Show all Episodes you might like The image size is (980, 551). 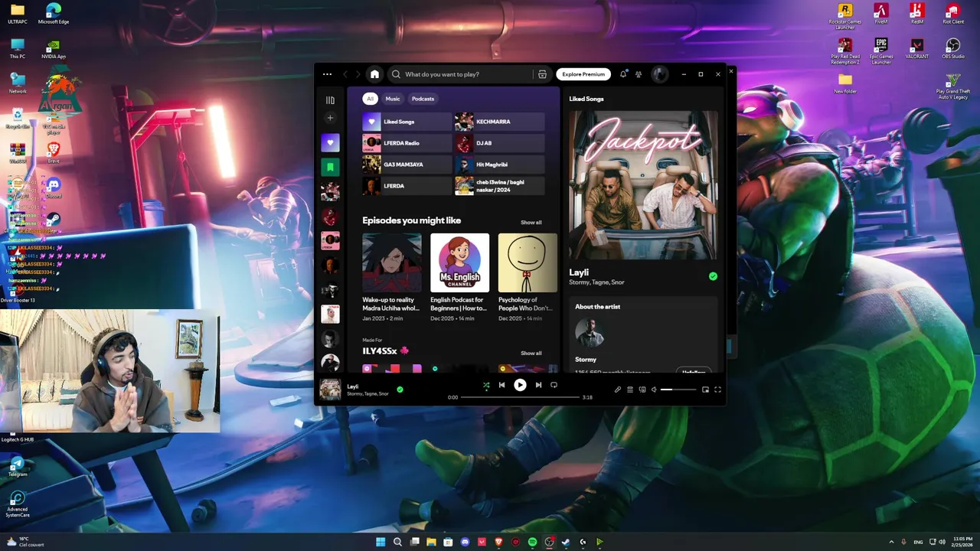531,223
